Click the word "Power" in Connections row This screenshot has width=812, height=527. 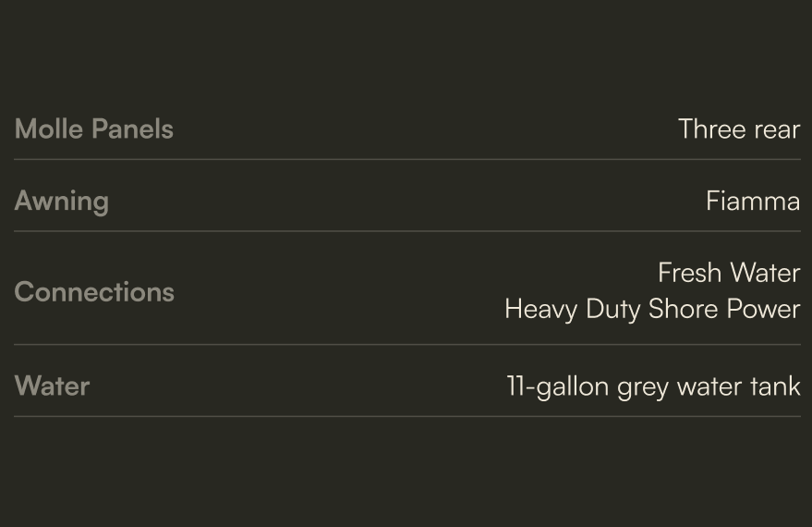coord(764,309)
